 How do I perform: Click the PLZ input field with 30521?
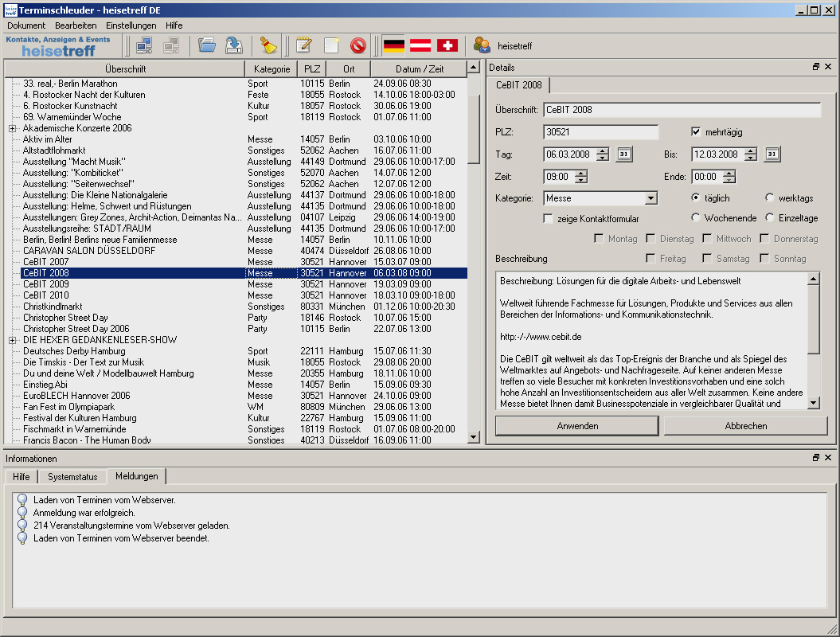600,132
